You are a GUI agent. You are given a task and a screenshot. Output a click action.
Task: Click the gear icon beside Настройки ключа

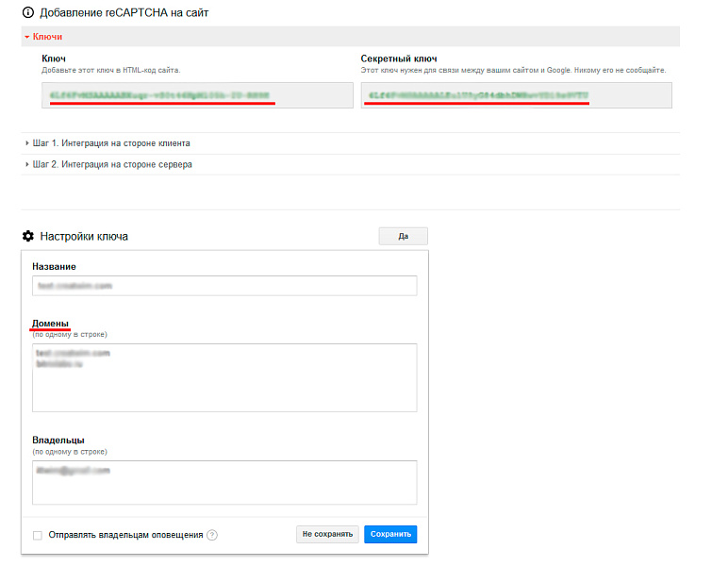[x=27, y=236]
